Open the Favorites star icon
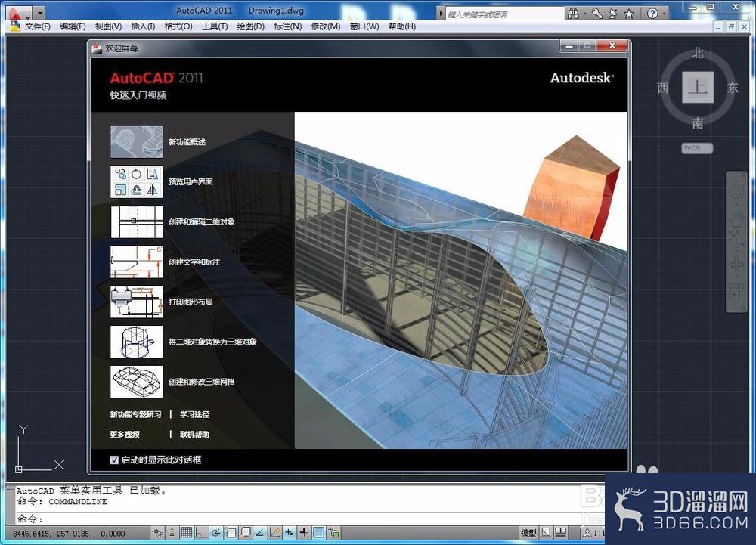 [629, 14]
